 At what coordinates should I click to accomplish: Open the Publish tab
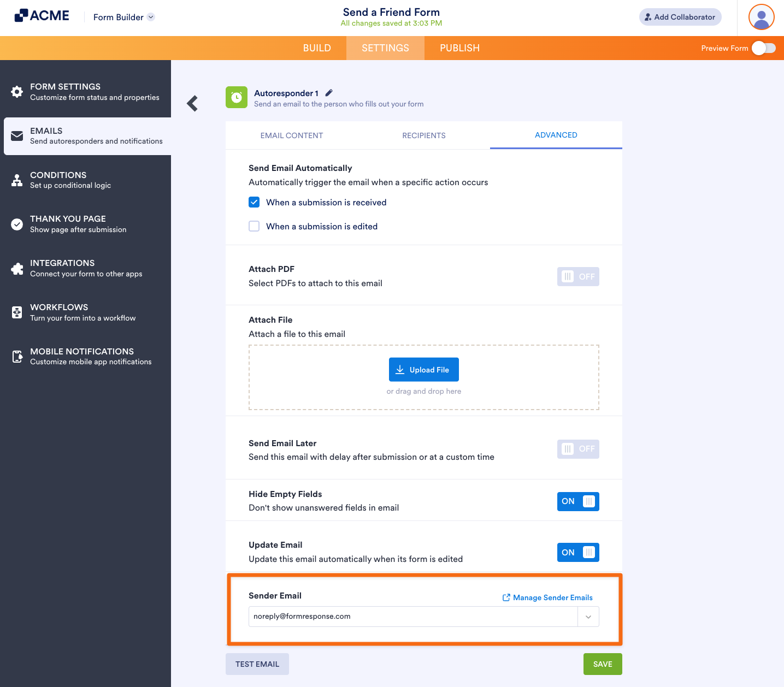459,48
